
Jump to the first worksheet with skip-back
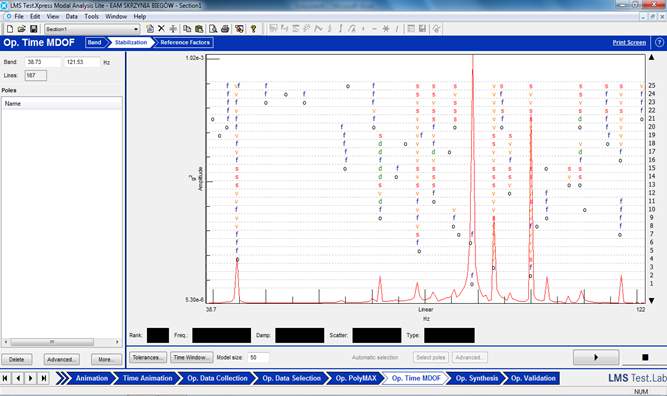[x=6, y=378]
